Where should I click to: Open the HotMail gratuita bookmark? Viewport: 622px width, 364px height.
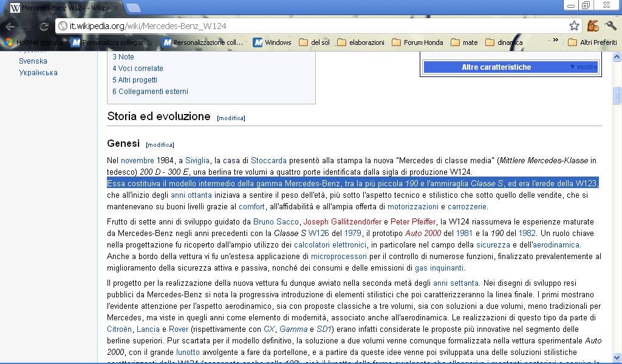pyautogui.click(x=34, y=42)
